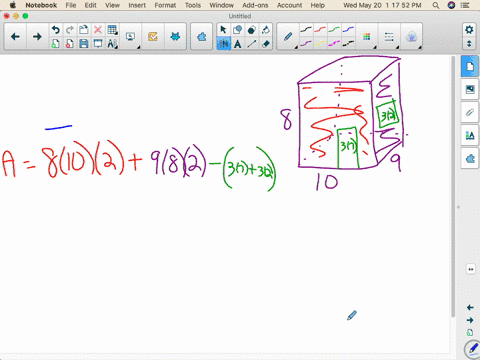Show the Attachments paperclip tab

point(470,112)
